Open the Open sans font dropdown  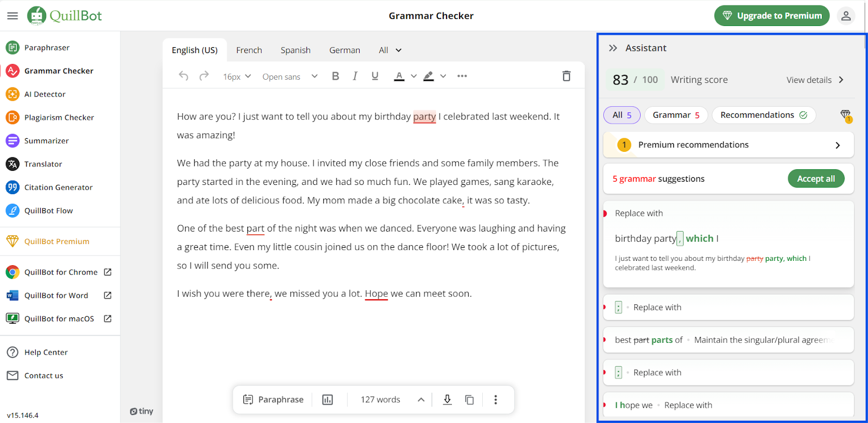click(290, 76)
